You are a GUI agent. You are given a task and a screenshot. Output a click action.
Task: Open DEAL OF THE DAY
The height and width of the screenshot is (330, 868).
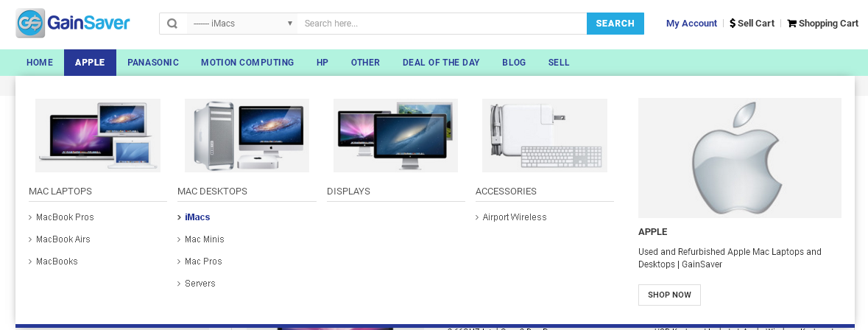pyautogui.click(x=441, y=63)
